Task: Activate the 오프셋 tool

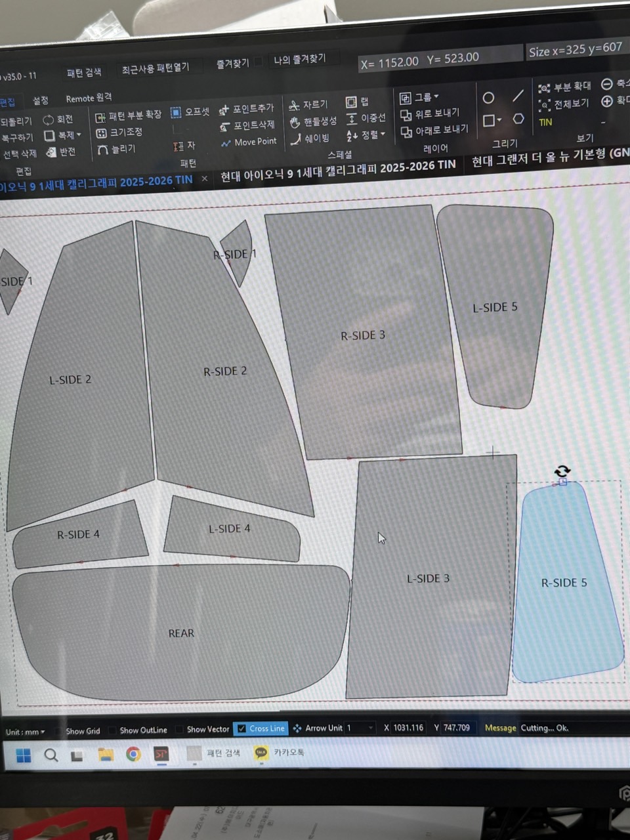Action: tap(189, 112)
